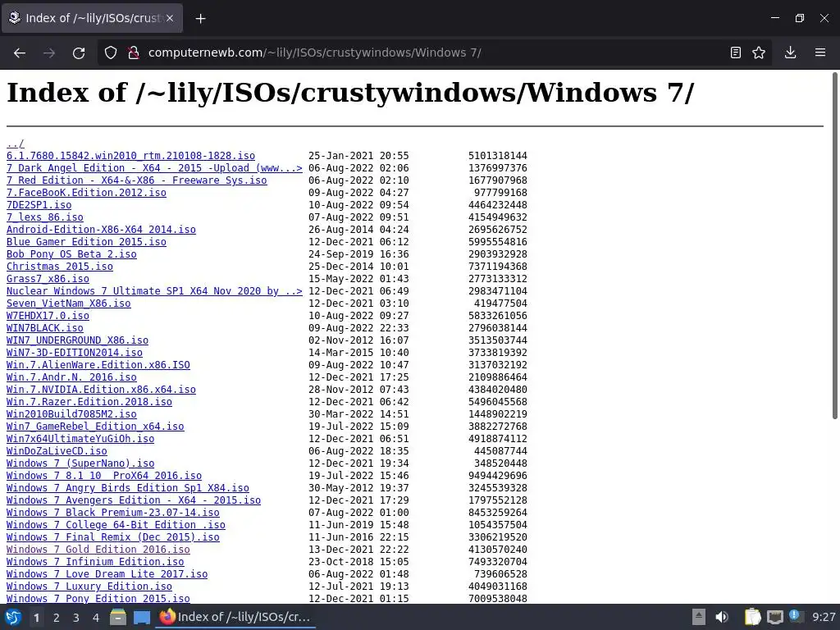Open a new browser tab

pyautogui.click(x=200, y=19)
